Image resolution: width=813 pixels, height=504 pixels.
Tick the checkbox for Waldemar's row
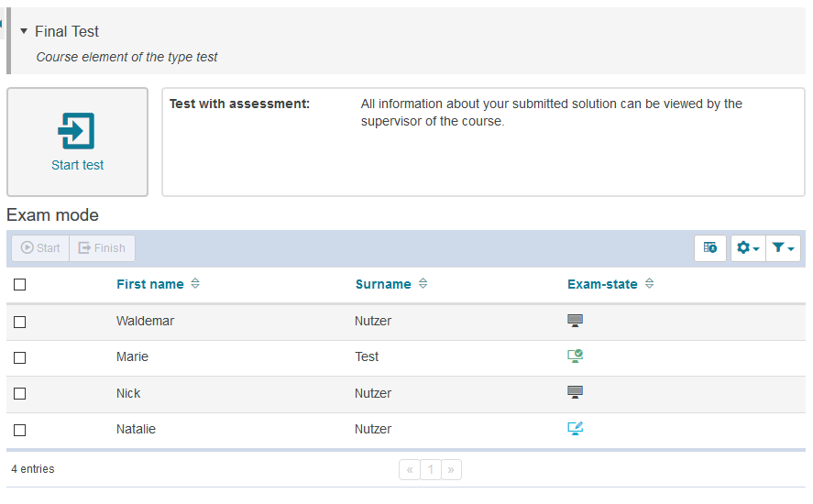20,322
